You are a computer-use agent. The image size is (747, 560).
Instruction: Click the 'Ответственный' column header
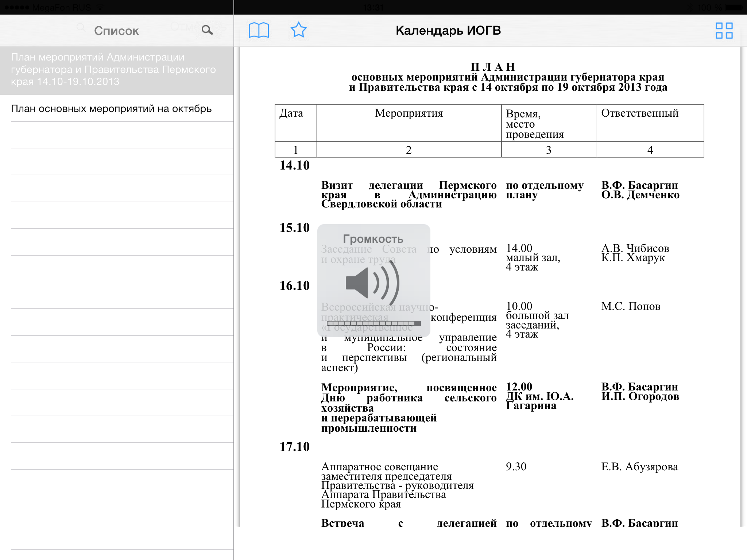coord(639,113)
